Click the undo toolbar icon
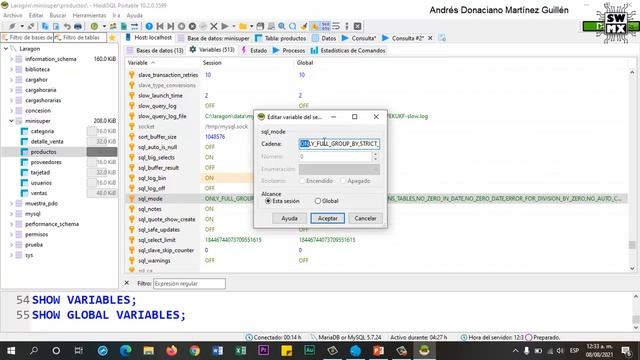640x360 pixels. (x=67, y=26)
